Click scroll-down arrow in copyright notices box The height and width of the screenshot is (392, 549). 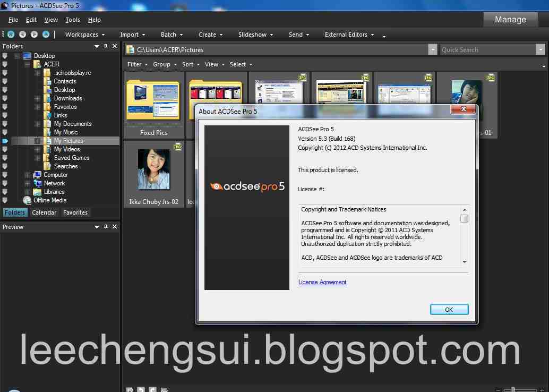464,262
